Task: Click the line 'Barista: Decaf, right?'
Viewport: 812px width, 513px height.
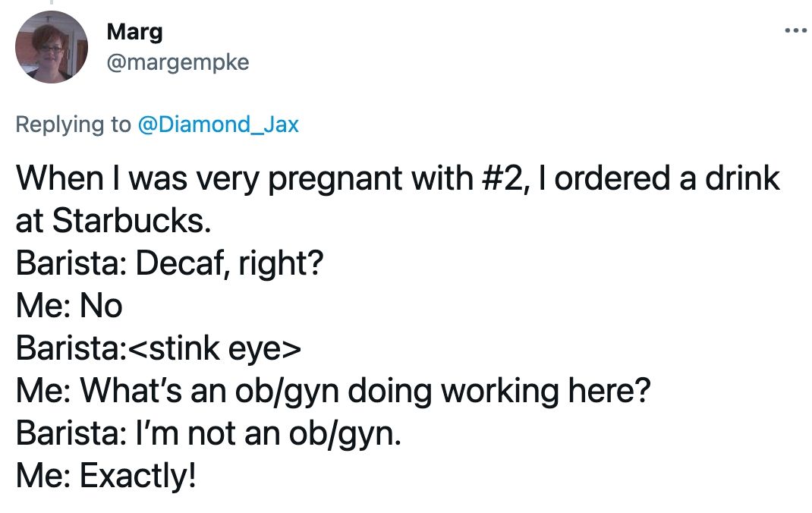Action: tap(169, 263)
